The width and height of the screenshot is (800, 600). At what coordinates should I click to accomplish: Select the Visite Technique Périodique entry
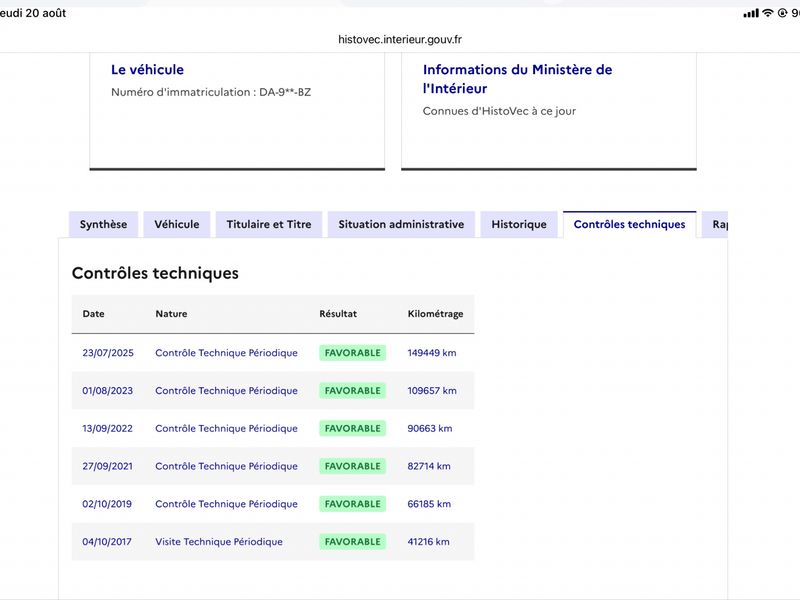tap(219, 541)
